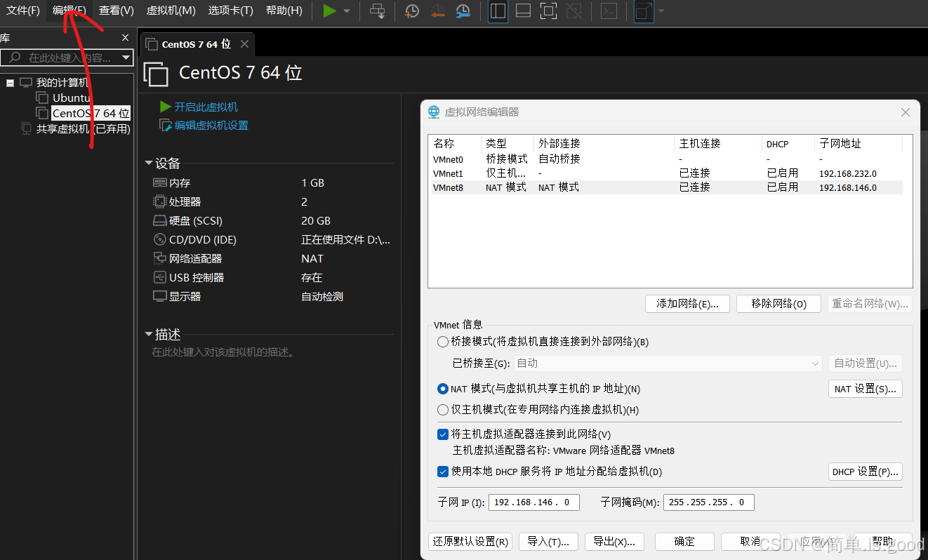Click the 子网 IP input field
The image size is (928, 560).
[x=534, y=502]
